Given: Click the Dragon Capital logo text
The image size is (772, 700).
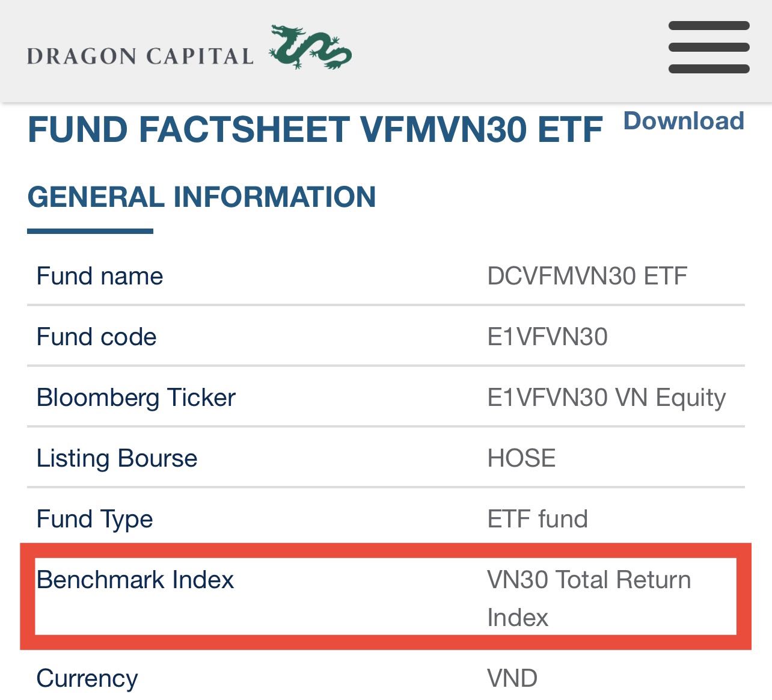Looking at the screenshot, I should [x=140, y=56].
